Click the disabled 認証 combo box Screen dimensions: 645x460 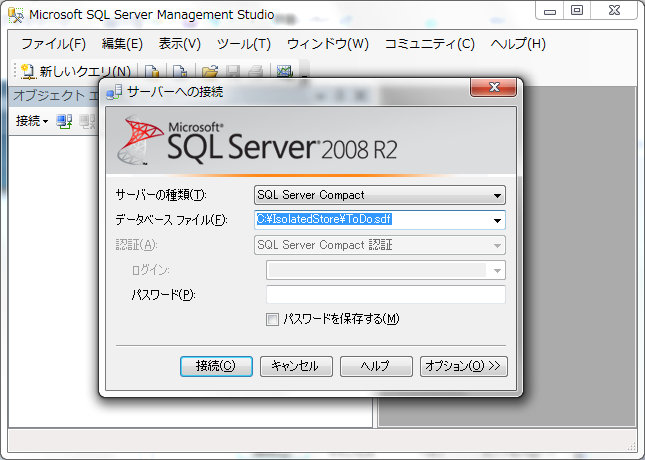point(380,245)
